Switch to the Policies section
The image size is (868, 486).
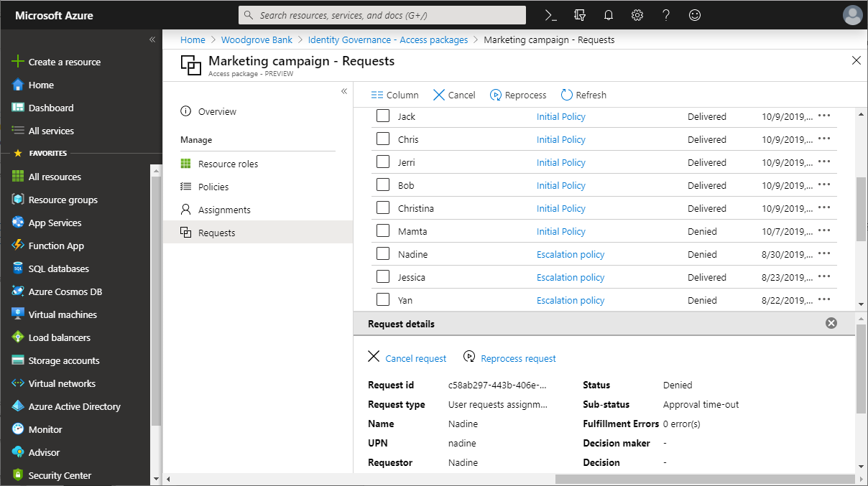pyautogui.click(x=213, y=186)
